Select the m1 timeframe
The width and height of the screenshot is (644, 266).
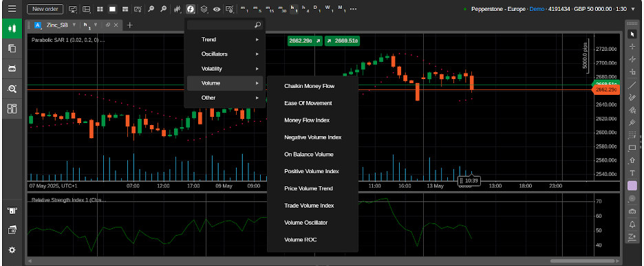[x=244, y=9]
